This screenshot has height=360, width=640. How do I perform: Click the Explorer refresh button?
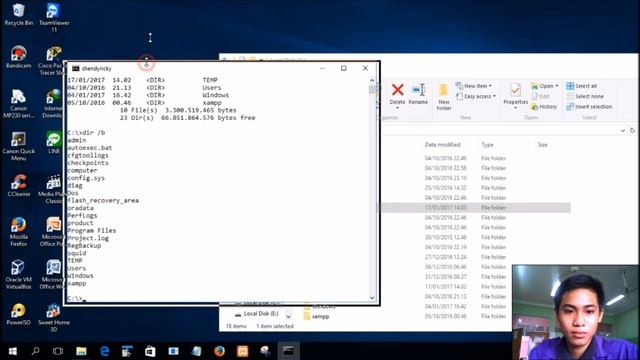[632, 131]
